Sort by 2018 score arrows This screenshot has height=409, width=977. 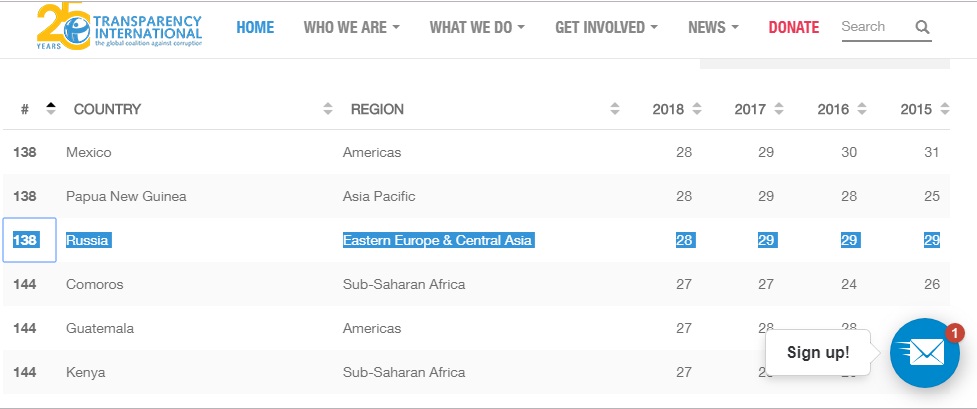[697, 109]
